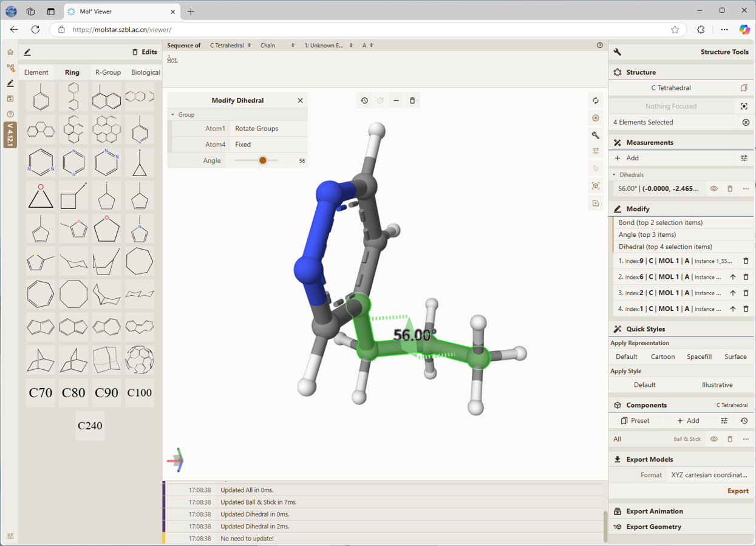Image resolution: width=756 pixels, height=546 pixels.
Task: Delete the 56.00° dihedral measurement
Action: [x=730, y=189]
